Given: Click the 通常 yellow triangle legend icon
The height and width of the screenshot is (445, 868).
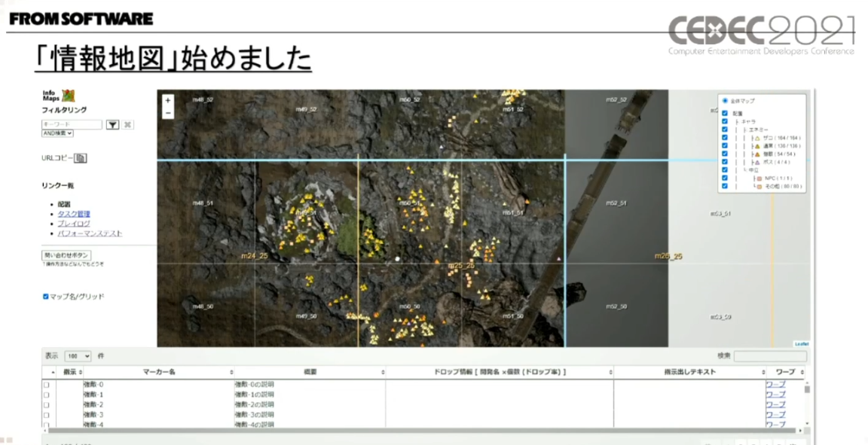Looking at the screenshot, I should [757, 146].
